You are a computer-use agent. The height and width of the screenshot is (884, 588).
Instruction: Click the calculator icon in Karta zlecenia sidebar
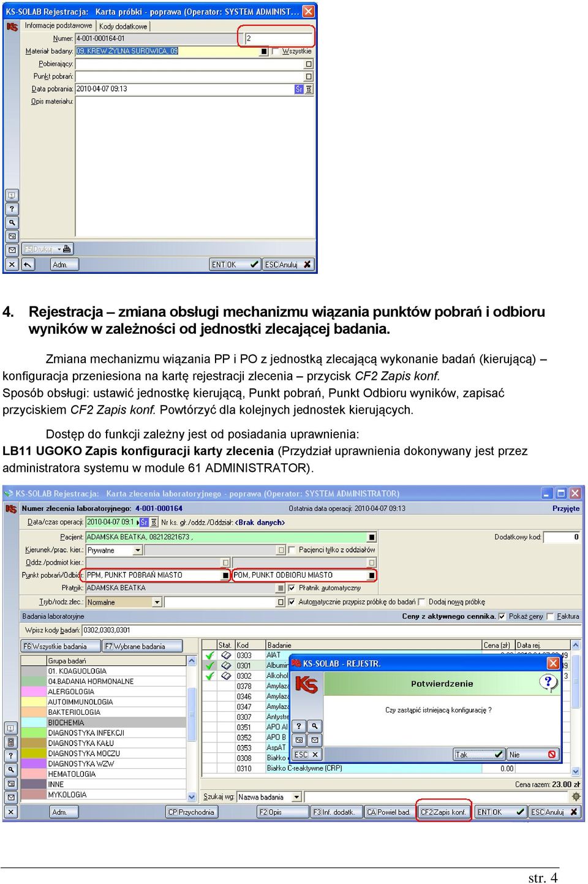(10, 742)
